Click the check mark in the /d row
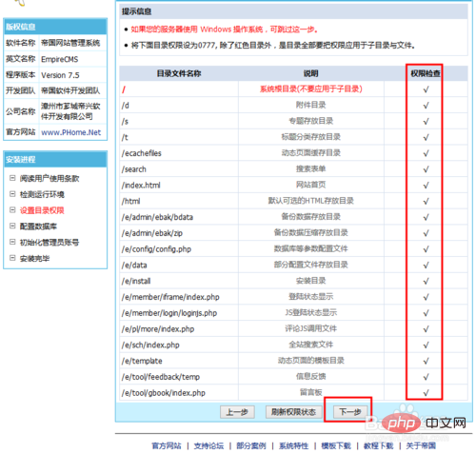 tap(426, 106)
